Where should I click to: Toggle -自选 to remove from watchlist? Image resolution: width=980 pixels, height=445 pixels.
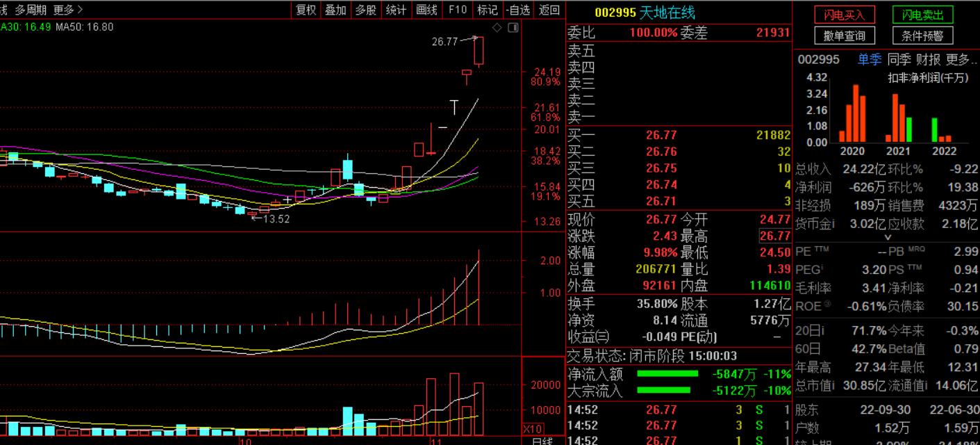click(x=518, y=9)
